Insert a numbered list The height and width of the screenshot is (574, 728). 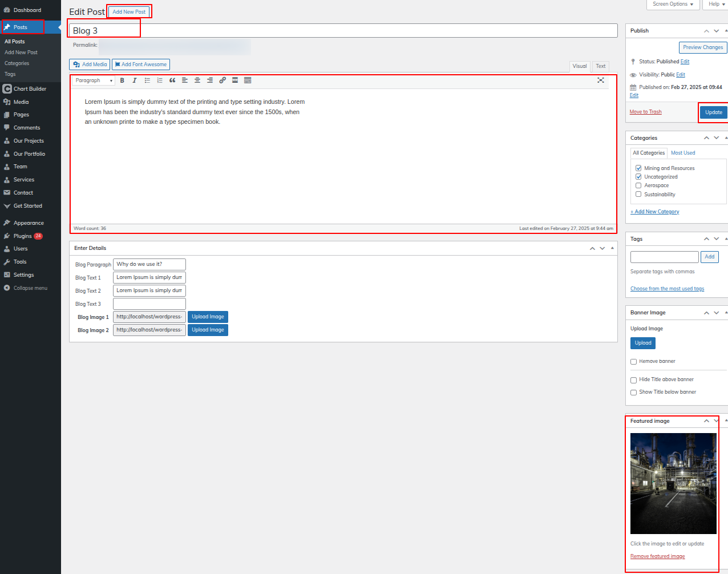(x=160, y=80)
